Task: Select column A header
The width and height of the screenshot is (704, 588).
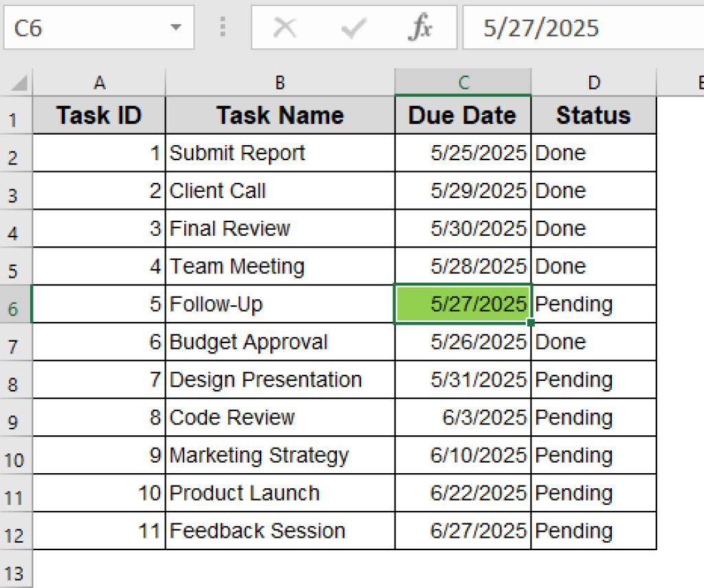Action: (98, 81)
